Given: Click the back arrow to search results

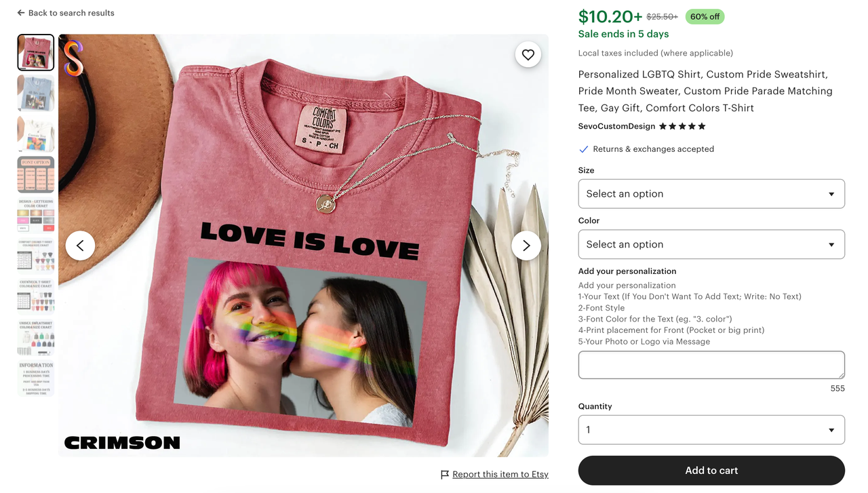Looking at the screenshot, I should pyautogui.click(x=21, y=13).
